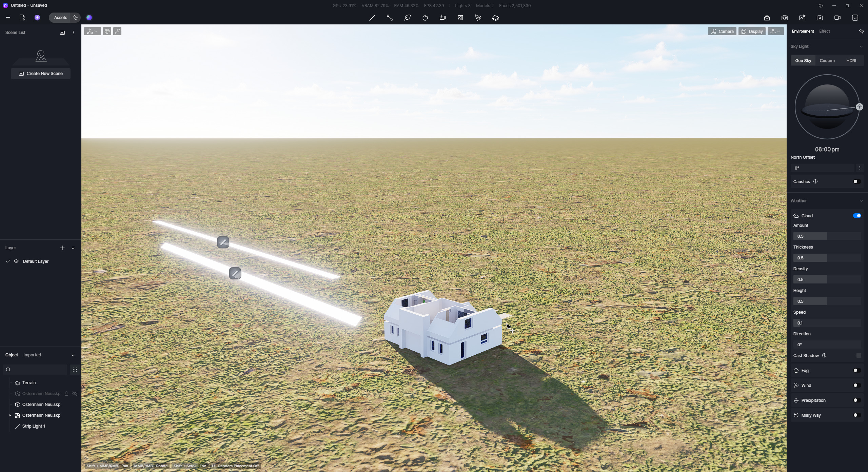Click the globe icon in the viewport toolbar

pos(107,31)
